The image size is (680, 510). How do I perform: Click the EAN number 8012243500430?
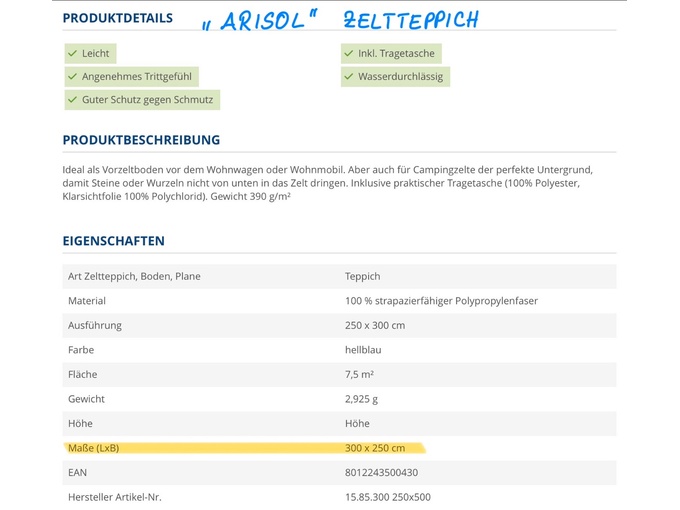tap(381, 472)
